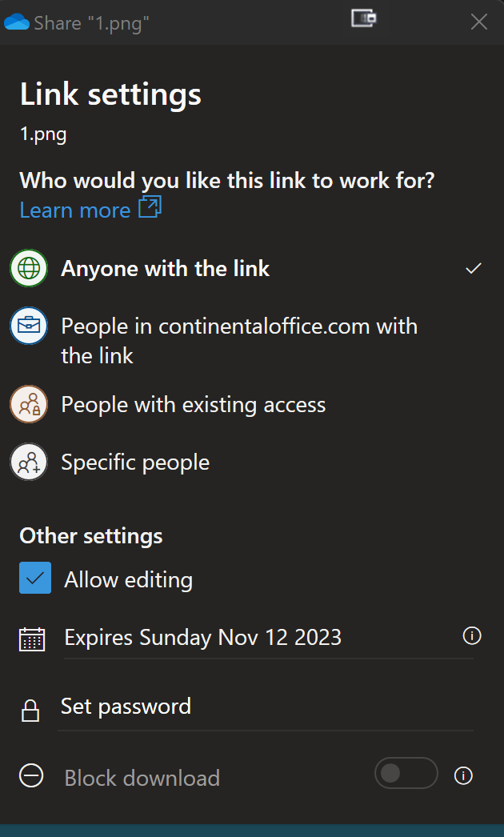Click the existing access people-lock icon

(29, 405)
